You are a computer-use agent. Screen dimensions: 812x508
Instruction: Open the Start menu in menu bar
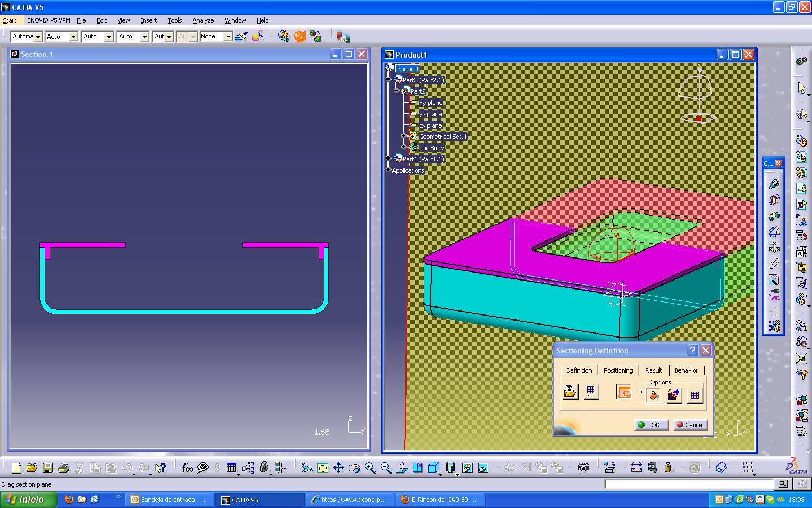10,20
